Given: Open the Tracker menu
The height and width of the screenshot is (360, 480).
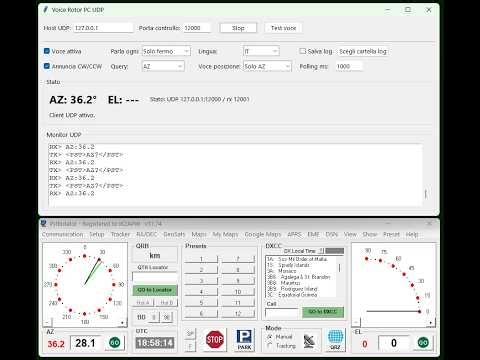Looking at the screenshot, I should pyautogui.click(x=120, y=234).
